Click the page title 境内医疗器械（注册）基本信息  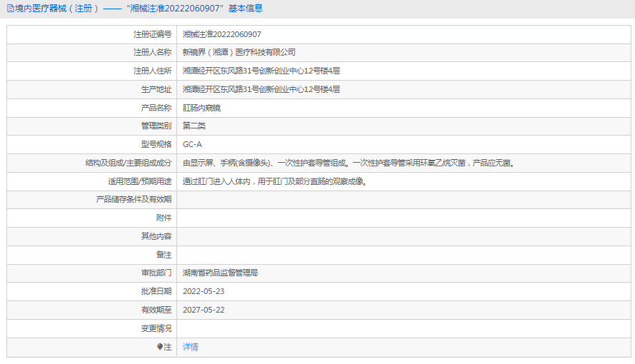tap(139, 9)
